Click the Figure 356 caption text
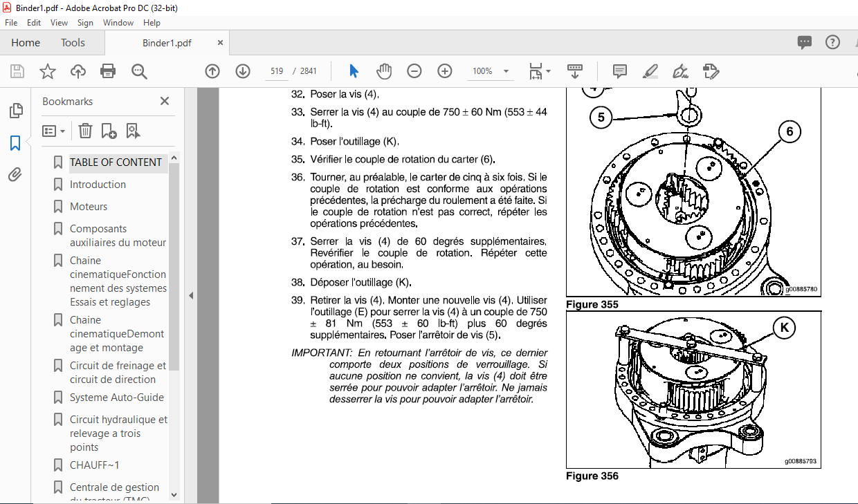858x504 pixels. click(x=592, y=476)
